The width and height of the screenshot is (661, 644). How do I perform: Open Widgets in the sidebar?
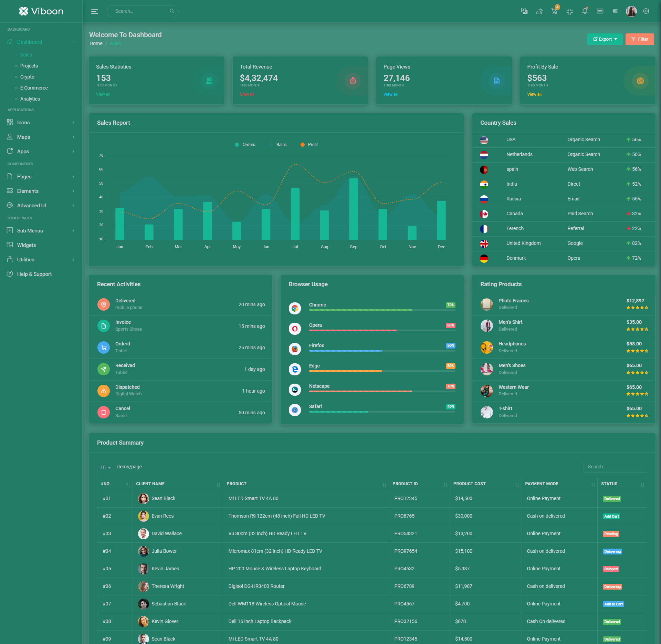tap(27, 245)
